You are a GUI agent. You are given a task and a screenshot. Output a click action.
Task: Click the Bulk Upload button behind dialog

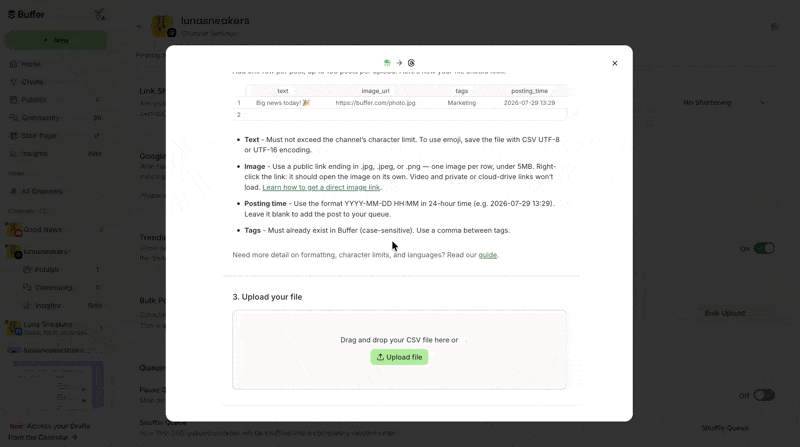click(724, 313)
